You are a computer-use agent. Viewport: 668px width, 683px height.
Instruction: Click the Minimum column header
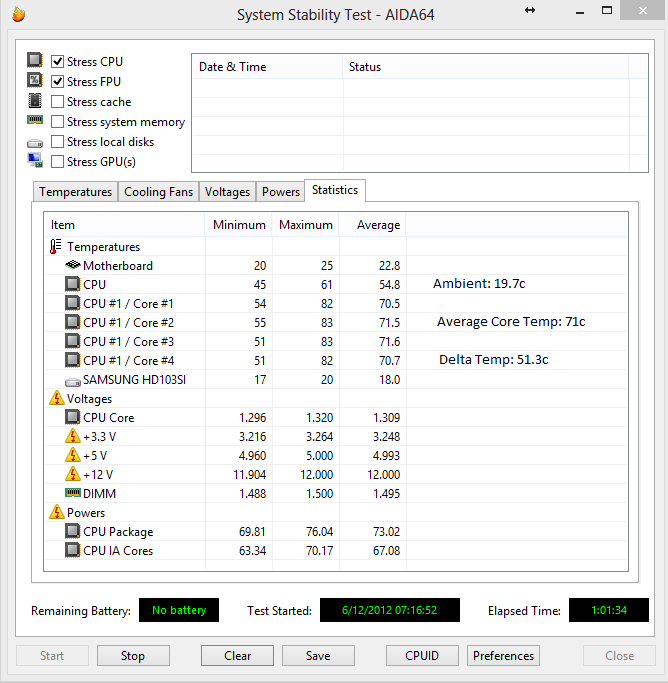239,225
